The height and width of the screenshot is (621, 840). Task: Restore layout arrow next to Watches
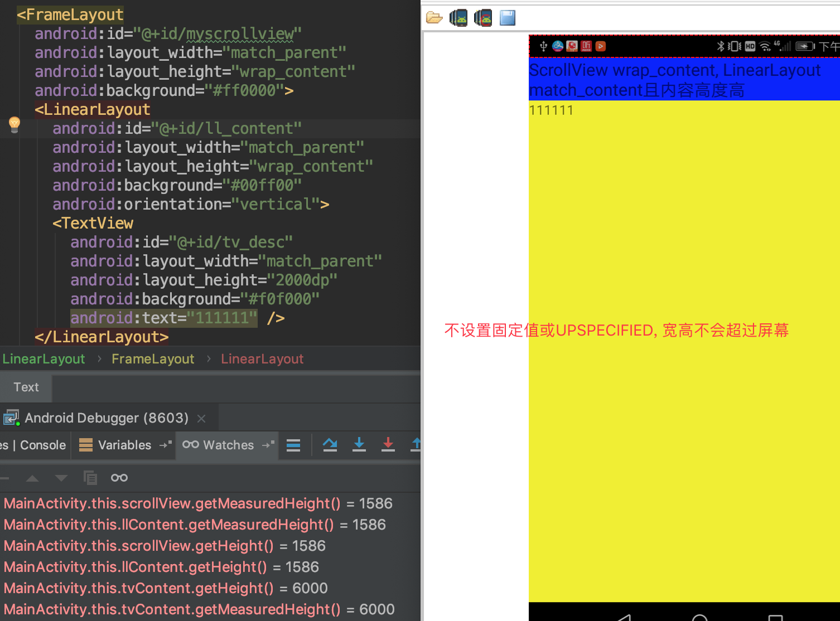tap(268, 444)
